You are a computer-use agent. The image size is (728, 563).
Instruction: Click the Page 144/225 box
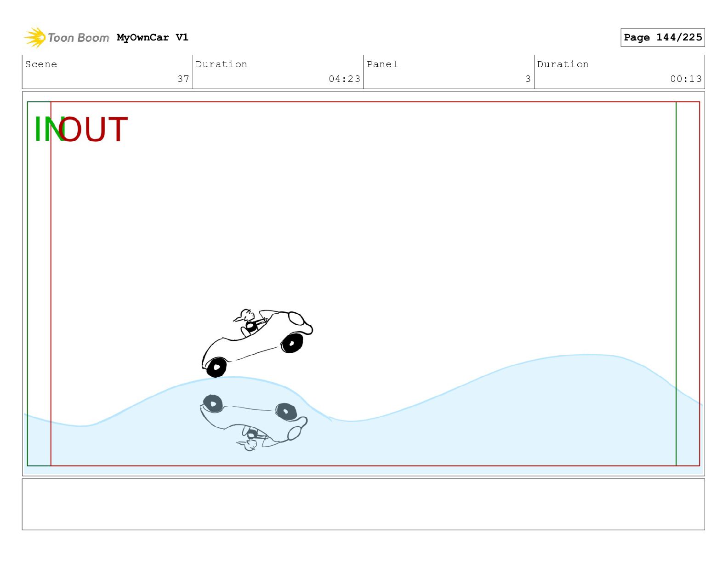click(x=662, y=37)
